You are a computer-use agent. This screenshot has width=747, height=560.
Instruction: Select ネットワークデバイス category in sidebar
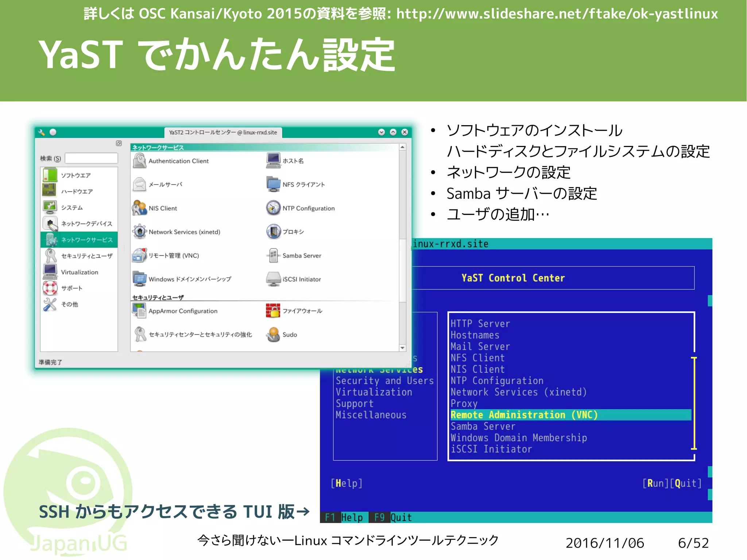79,223
